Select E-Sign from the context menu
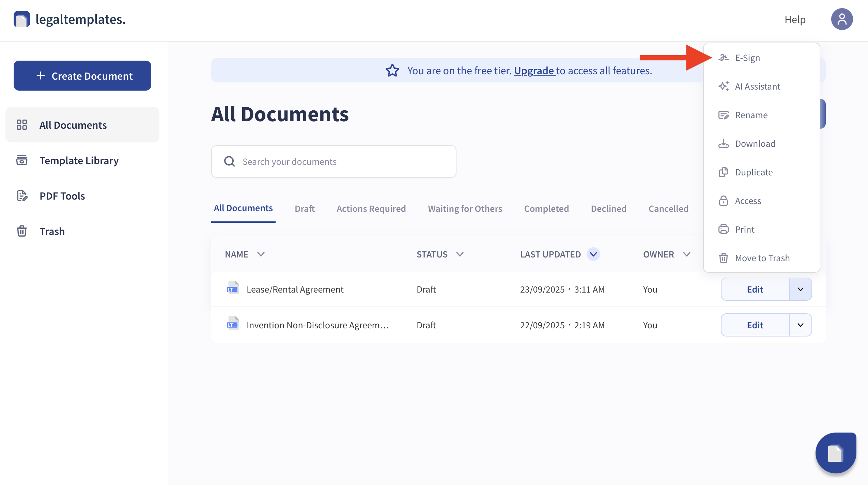The image size is (868, 485). (747, 58)
